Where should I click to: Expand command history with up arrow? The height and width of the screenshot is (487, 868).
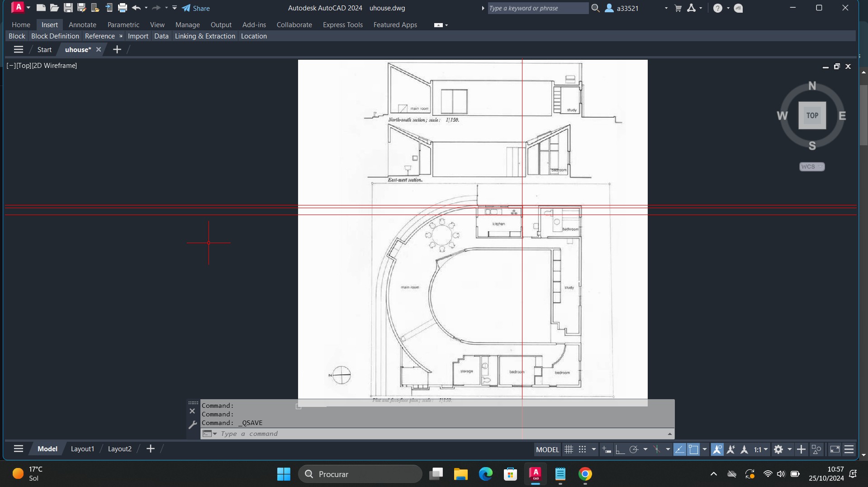click(x=669, y=434)
